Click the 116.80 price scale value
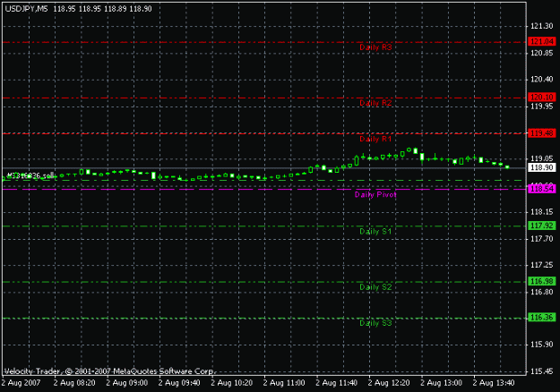Viewport: 560px width, 392px height. pos(542,292)
